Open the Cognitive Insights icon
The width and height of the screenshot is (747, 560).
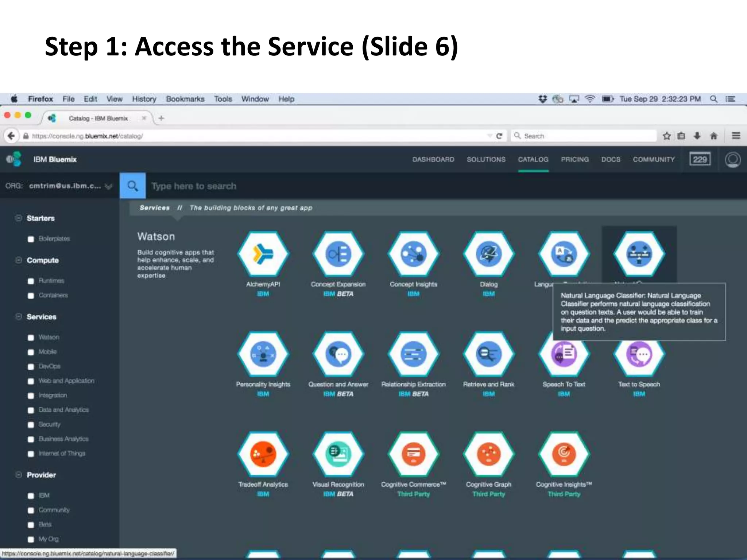tap(564, 454)
